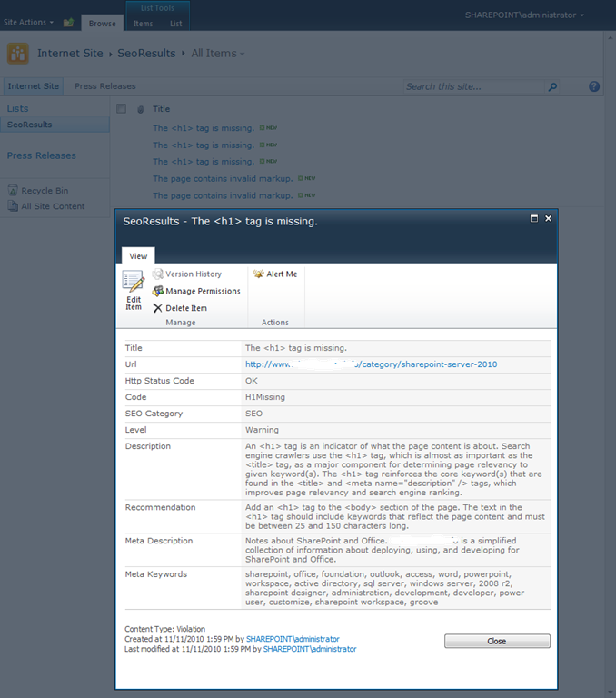Maximize the SeoResults dialog
616x698 pixels.
point(534,218)
